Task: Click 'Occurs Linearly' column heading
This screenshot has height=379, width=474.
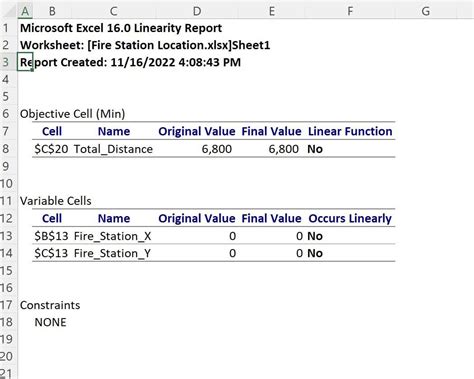Action: pos(350,218)
